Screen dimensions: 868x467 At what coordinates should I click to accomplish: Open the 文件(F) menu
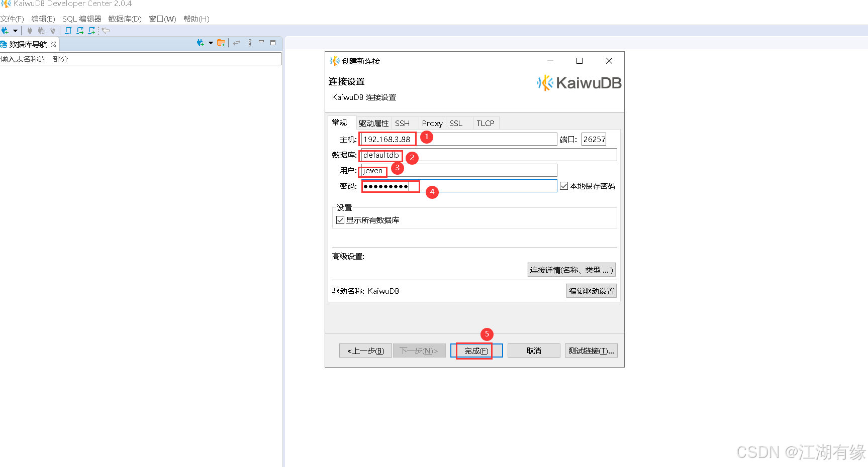[x=12, y=19]
